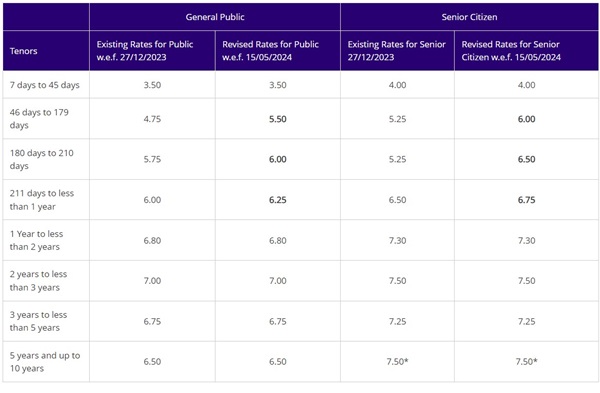The width and height of the screenshot is (600, 393).
Task: Click the General Public column header
Action: pyautogui.click(x=215, y=17)
